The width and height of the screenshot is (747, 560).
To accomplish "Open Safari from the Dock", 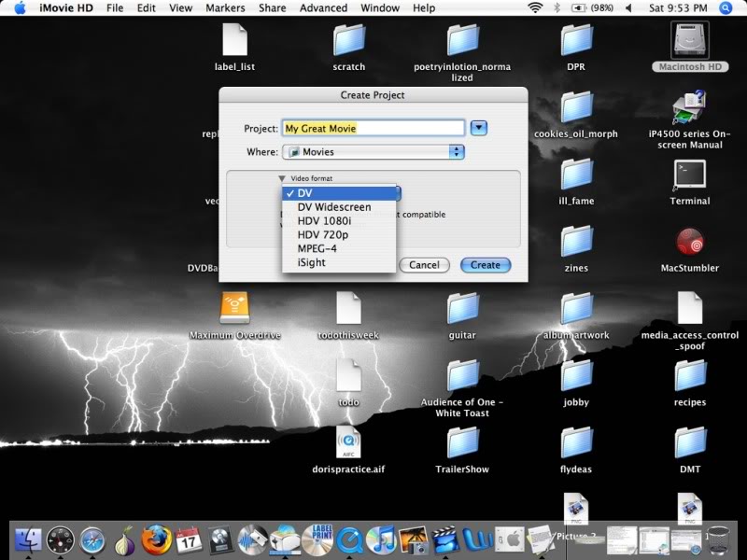I will [92, 540].
